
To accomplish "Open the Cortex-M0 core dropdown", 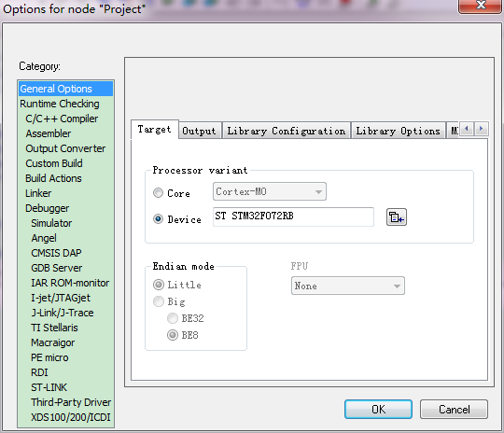I will click(270, 191).
